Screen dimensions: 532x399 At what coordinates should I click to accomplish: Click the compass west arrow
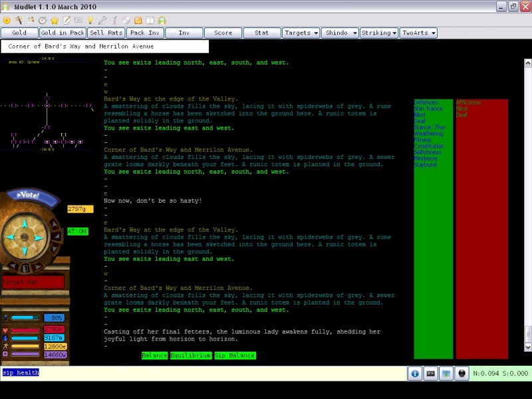click(x=11, y=237)
